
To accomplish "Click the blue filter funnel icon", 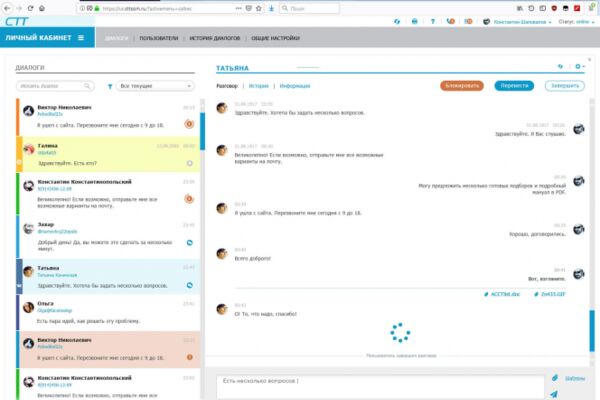I will [110, 87].
